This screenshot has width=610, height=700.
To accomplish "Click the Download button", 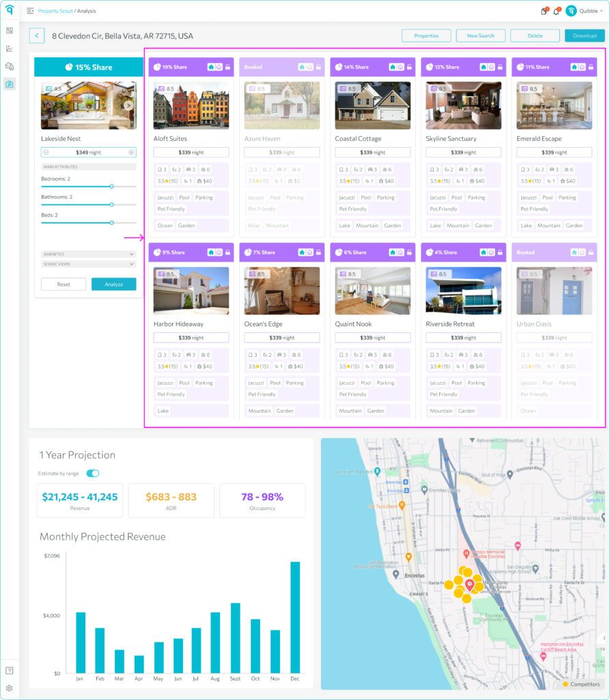I will tap(585, 36).
